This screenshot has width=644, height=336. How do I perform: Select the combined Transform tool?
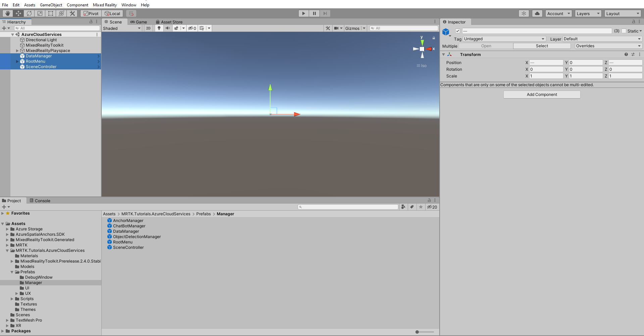click(x=61, y=13)
